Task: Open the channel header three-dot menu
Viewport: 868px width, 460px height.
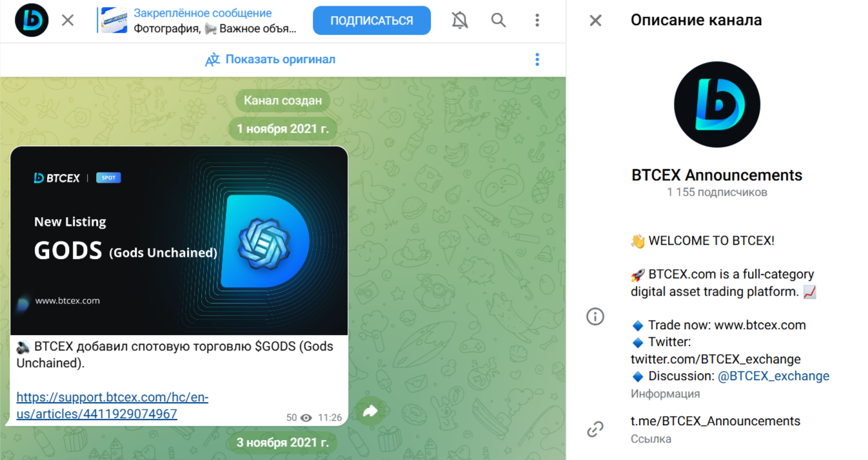Action: pyautogui.click(x=537, y=21)
